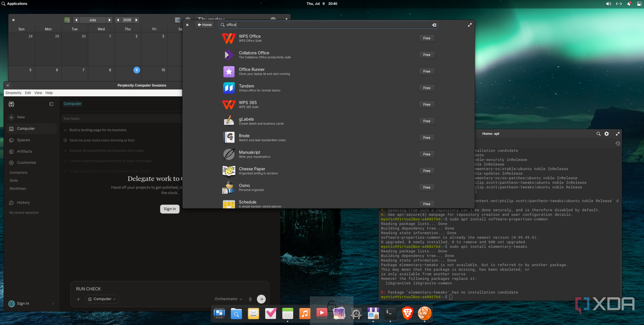
Task: Open Applications menu in top panel
Action: [14, 4]
